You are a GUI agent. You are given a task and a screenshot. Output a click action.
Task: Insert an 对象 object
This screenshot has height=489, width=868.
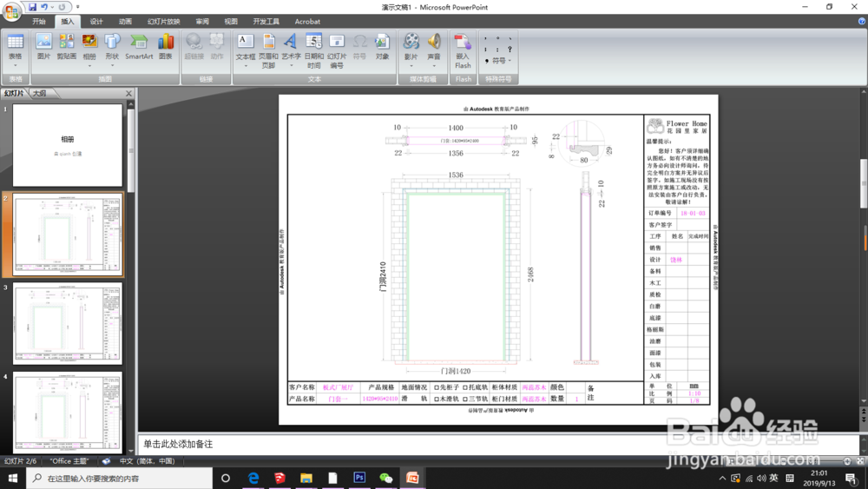click(382, 47)
